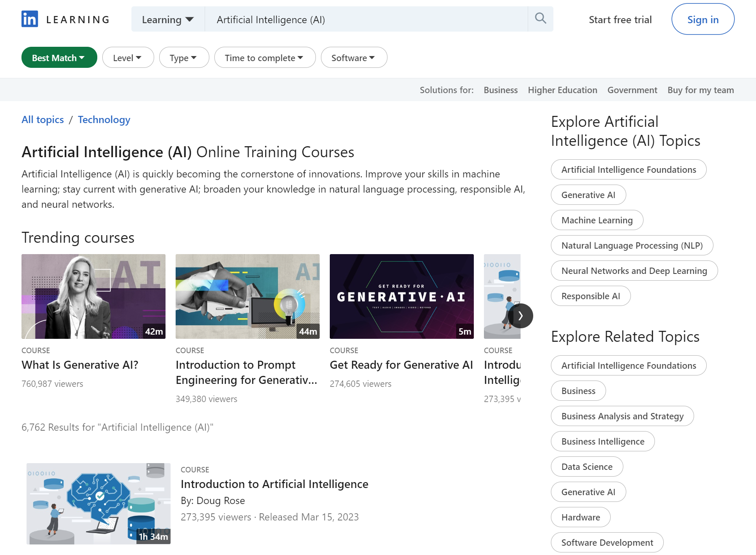Click 760,987 viewers text

52,384
